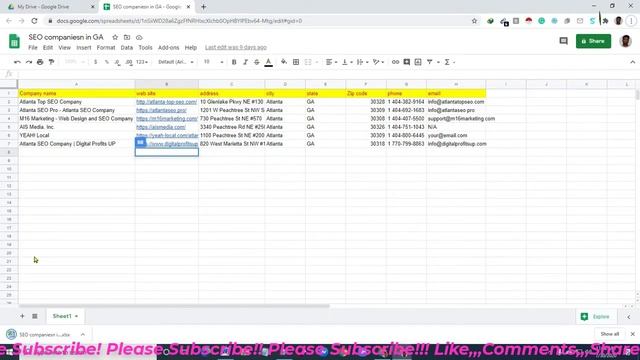Open the fill color picker
The height and width of the screenshot is (360, 640).
point(284,62)
